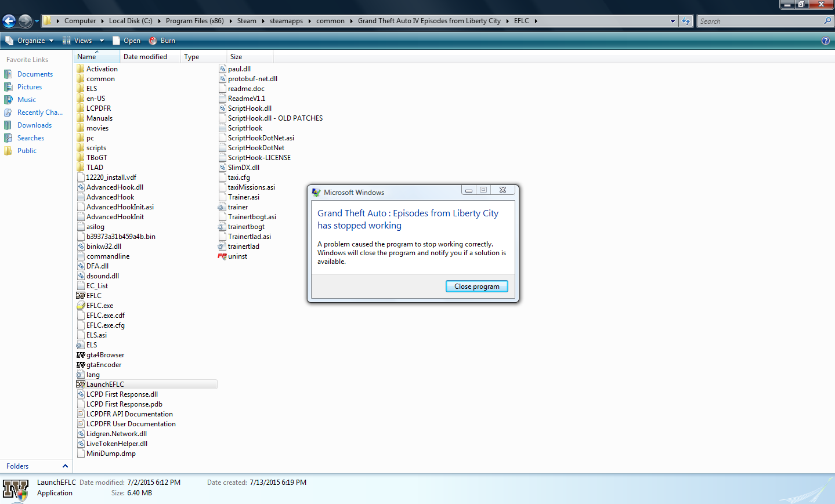Select the trainertbogt settings file icon
The width and height of the screenshot is (835, 504).
(x=222, y=227)
